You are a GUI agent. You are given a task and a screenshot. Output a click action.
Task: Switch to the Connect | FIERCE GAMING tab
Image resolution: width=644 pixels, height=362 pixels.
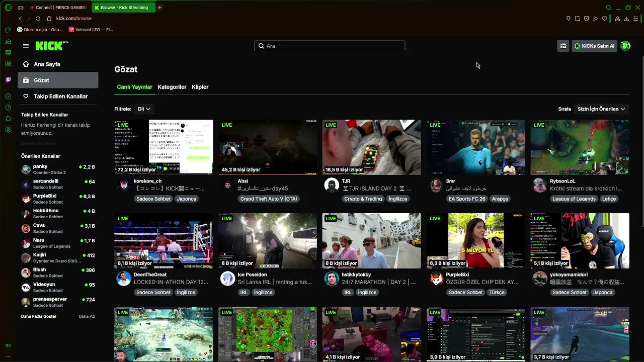[x=58, y=8]
